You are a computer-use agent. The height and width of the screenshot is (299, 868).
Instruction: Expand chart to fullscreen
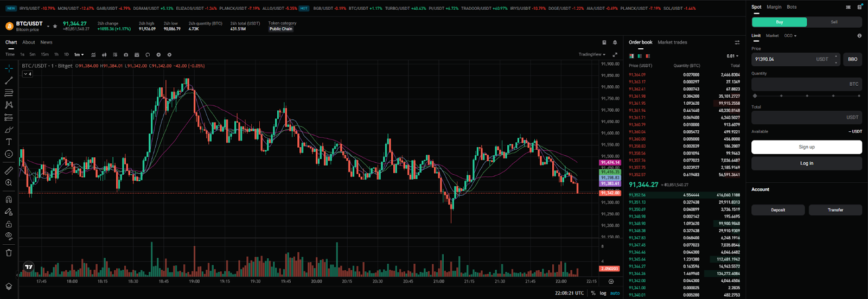point(615,54)
